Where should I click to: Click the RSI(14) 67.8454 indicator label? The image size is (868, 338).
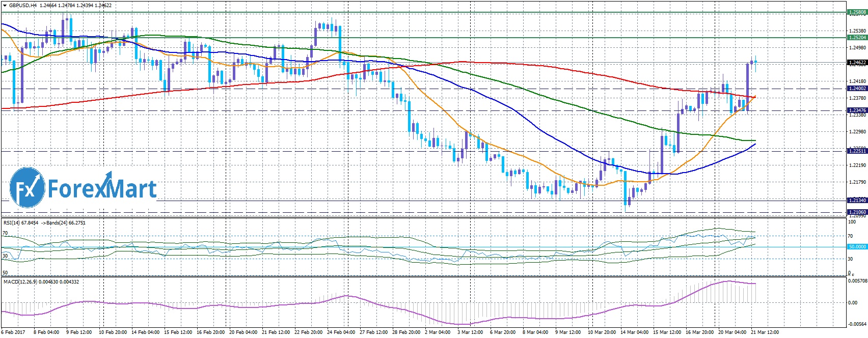click(x=21, y=222)
